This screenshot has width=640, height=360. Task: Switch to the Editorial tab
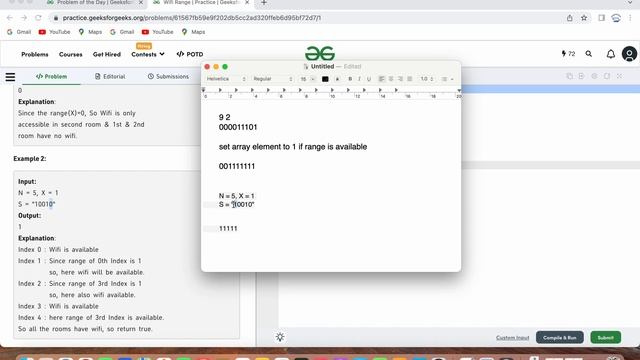coord(110,76)
